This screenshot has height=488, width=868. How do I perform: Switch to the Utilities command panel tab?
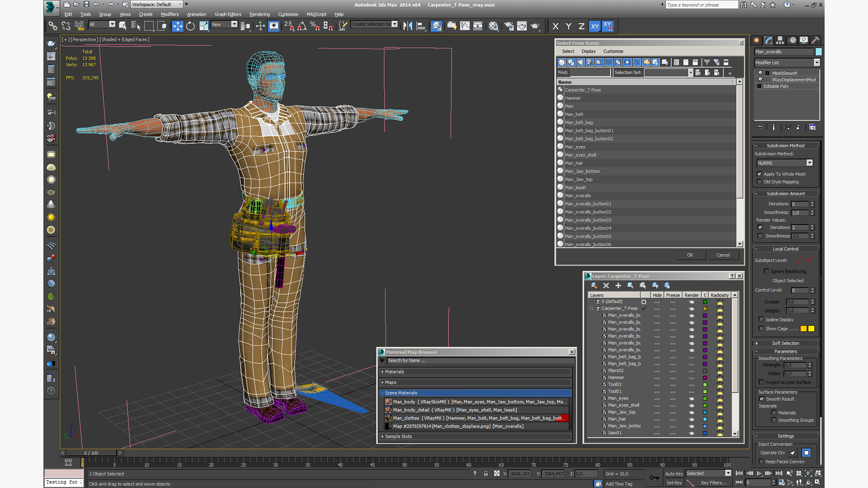816,40
